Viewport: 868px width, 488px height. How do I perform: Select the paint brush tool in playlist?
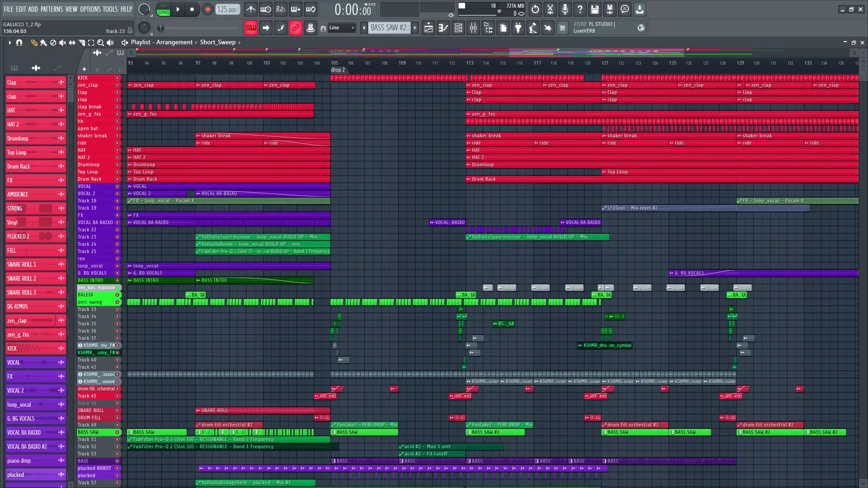pyautogui.click(x=43, y=42)
